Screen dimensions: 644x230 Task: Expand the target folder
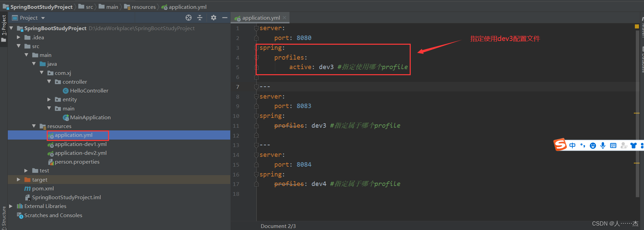click(x=19, y=180)
